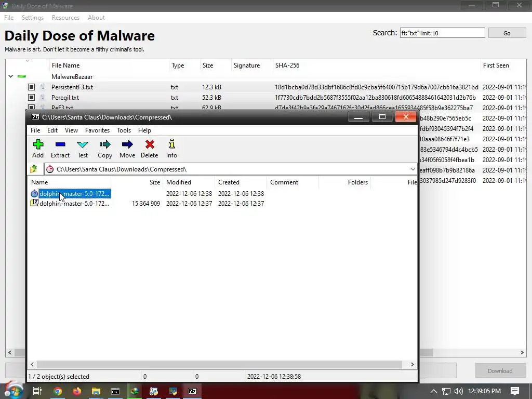The height and width of the screenshot is (399, 532).
Task: Open the Info tool in 7-Zip
Action: click(171, 144)
